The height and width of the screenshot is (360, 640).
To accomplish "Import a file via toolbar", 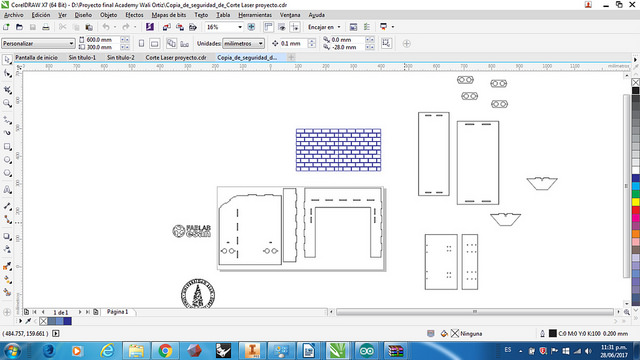I will pyautogui.click(x=167, y=27).
